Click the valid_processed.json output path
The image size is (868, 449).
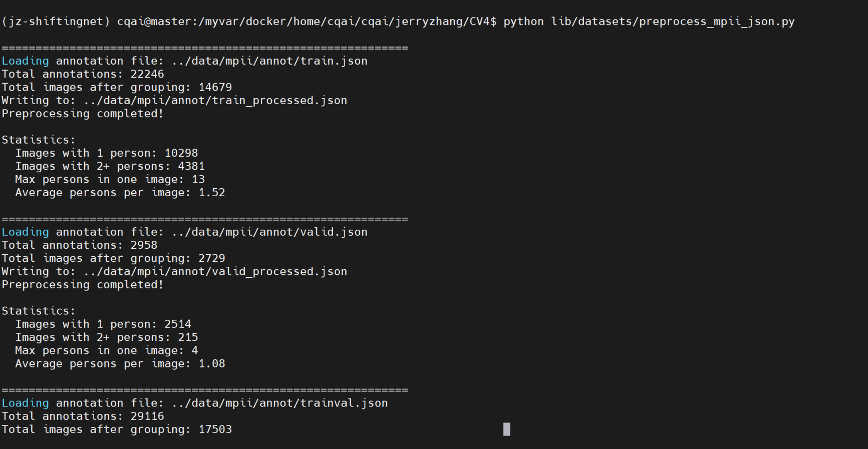point(215,272)
